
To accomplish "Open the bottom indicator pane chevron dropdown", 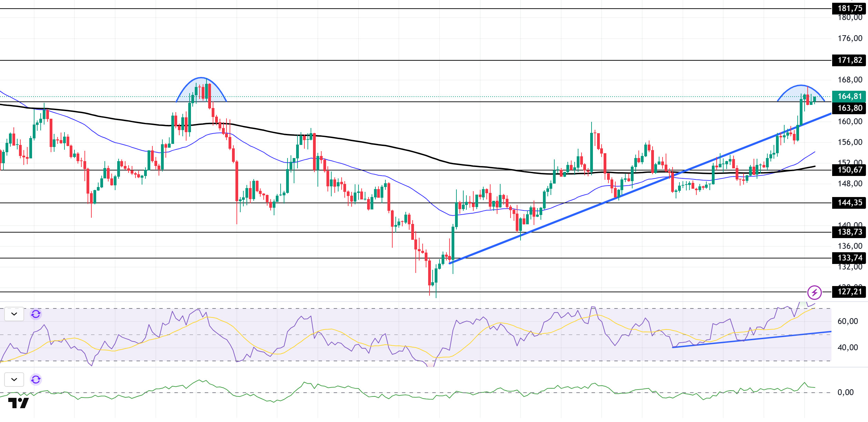I will click(x=14, y=380).
